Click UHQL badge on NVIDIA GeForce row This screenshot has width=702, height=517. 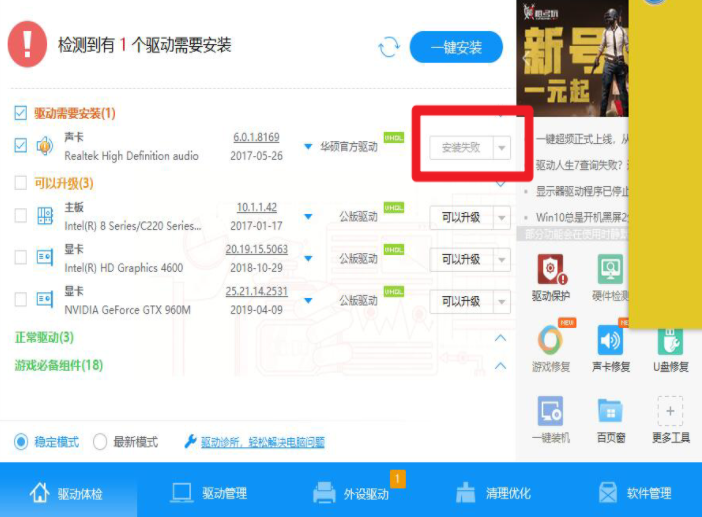coord(394,291)
